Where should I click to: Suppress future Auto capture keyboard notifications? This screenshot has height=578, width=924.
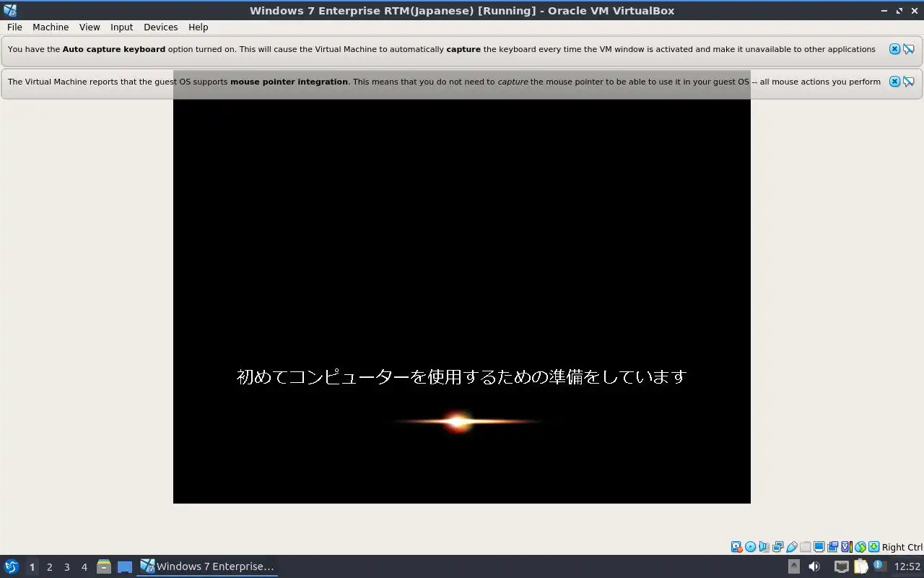[x=909, y=49]
